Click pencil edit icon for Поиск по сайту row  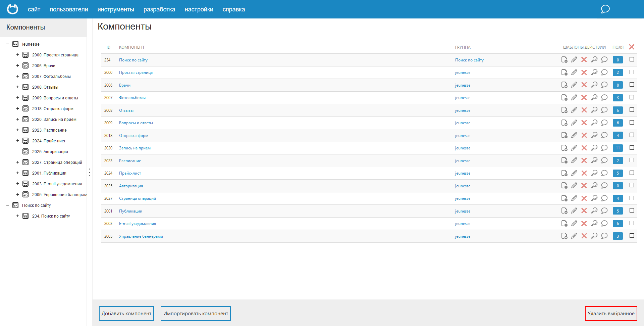pos(574,60)
